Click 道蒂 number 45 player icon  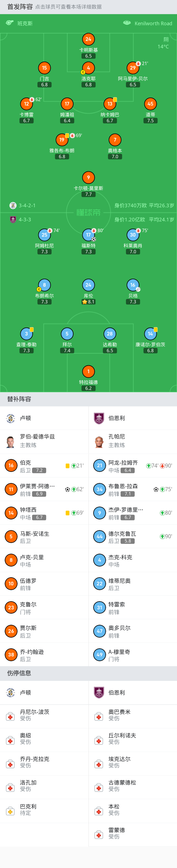tap(150, 104)
